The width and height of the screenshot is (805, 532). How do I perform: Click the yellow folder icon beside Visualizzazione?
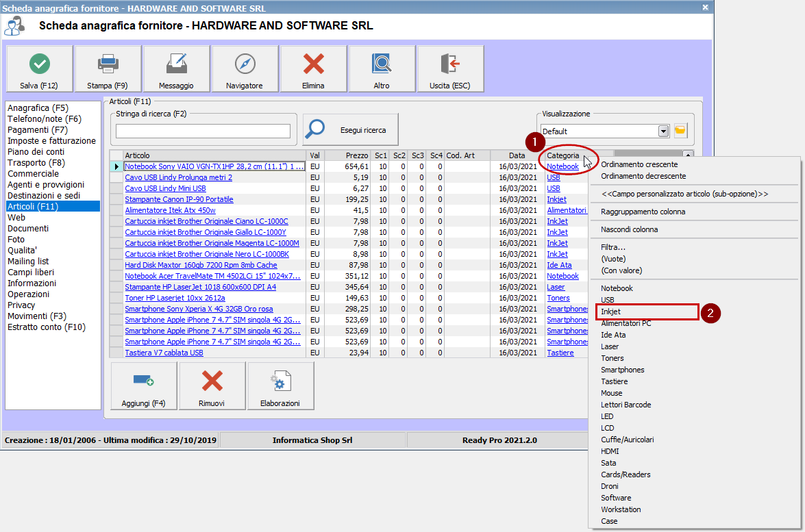[680, 131]
